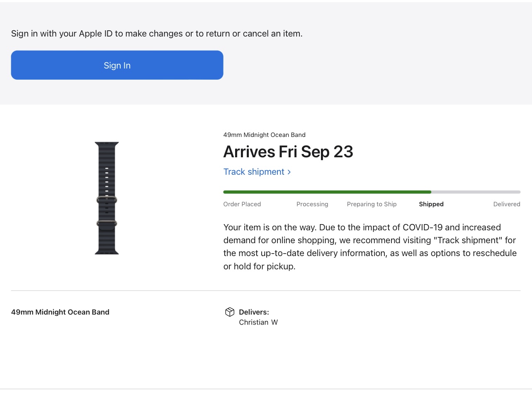Click the Processing status label

[x=312, y=204]
